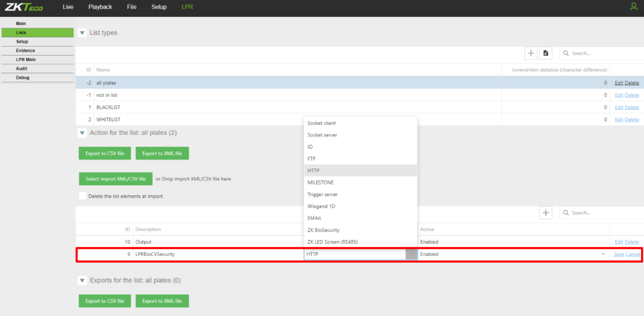Screen dimensions: 644x316
Task: Save the LPRBioCVSecurity row
Action: point(619,254)
